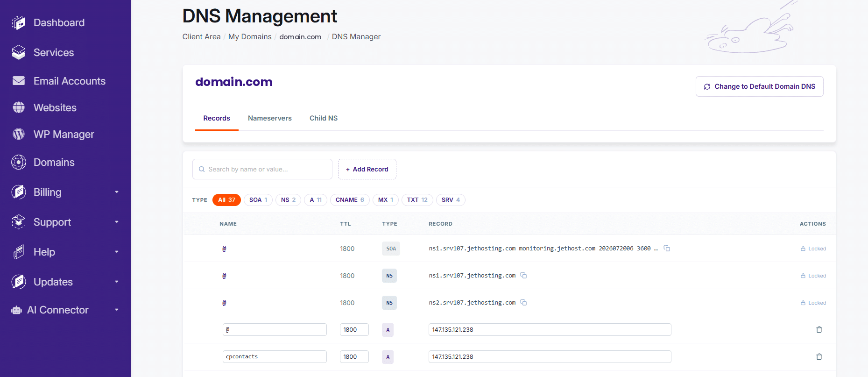Screen dimensions: 868x377
Task: Click the Email Accounts envelope icon
Action: pos(19,81)
